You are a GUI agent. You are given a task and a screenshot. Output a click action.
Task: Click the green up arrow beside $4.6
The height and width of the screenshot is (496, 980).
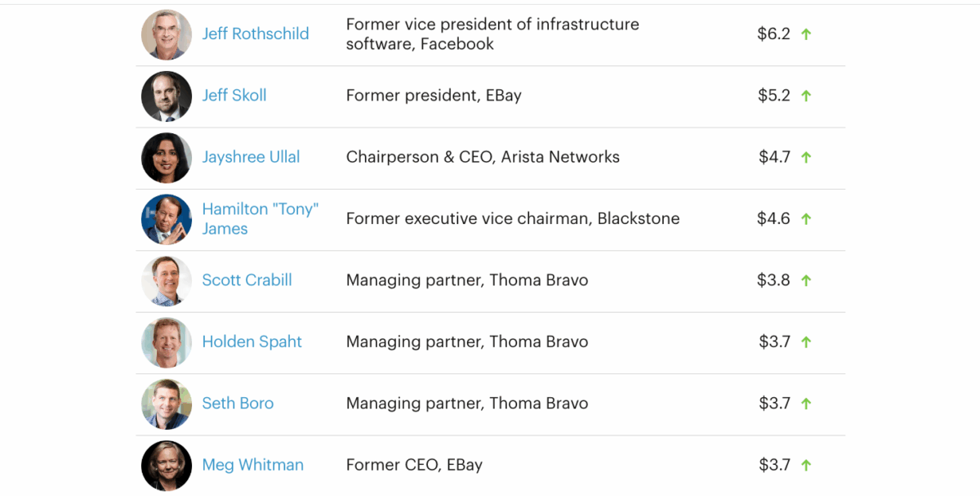click(x=806, y=219)
